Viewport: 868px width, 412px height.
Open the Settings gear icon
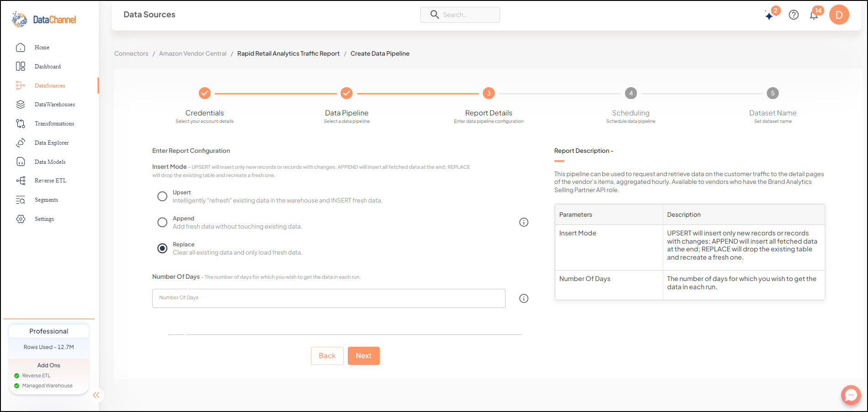pos(21,219)
